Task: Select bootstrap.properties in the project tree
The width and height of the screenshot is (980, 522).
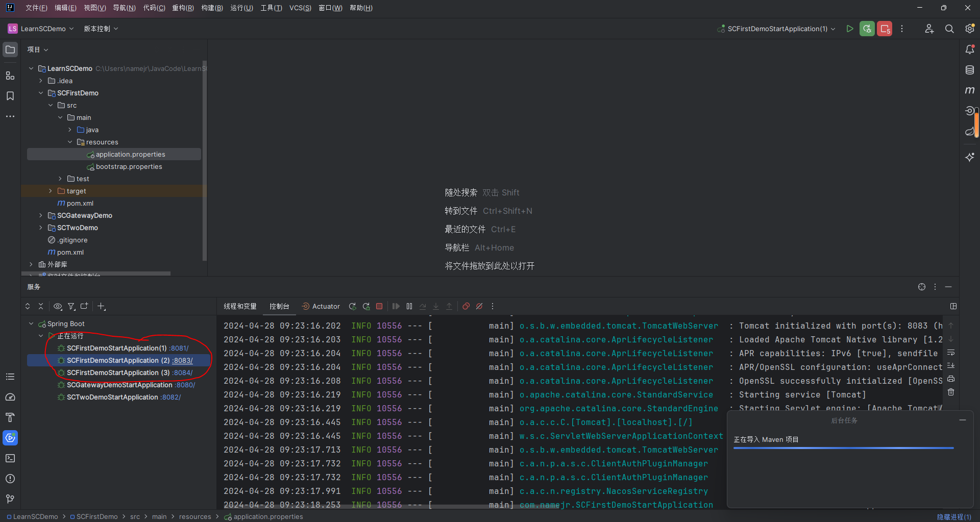Action: click(x=129, y=166)
